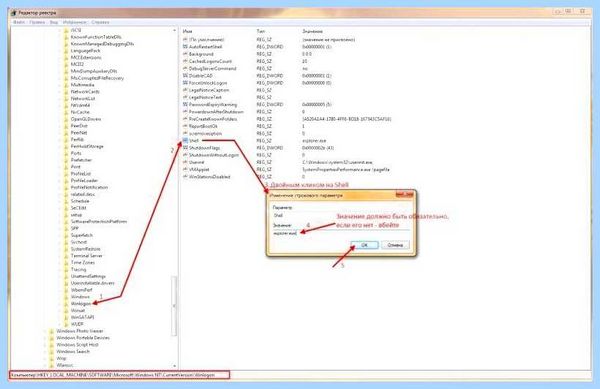Select the ReportBootOk value
The height and width of the screenshot is (389, 600).
point(203,126)
